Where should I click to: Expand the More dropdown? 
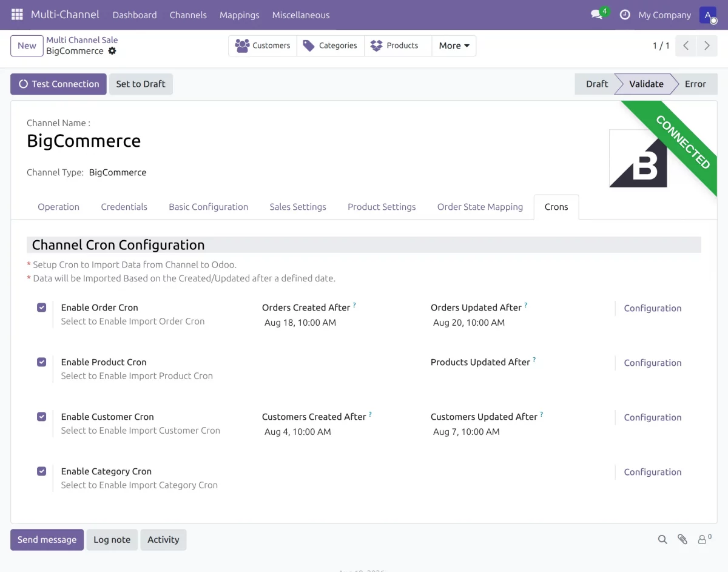click(454, 45)
